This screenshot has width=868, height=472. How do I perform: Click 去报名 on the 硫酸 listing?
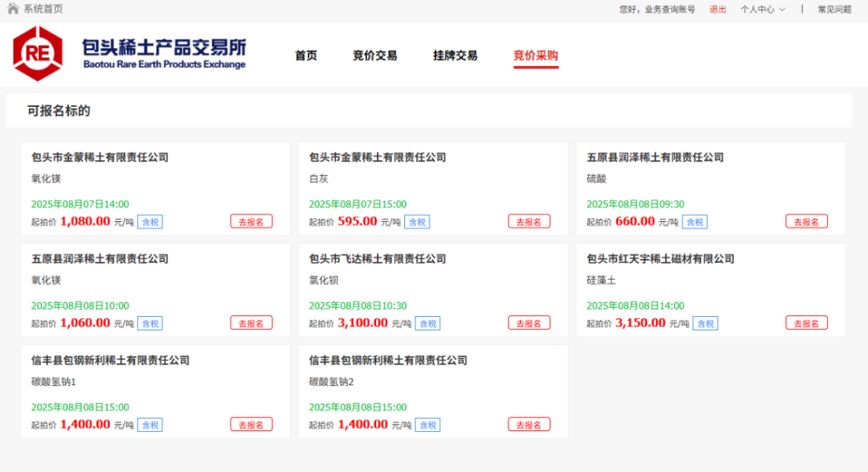(807, 222)
